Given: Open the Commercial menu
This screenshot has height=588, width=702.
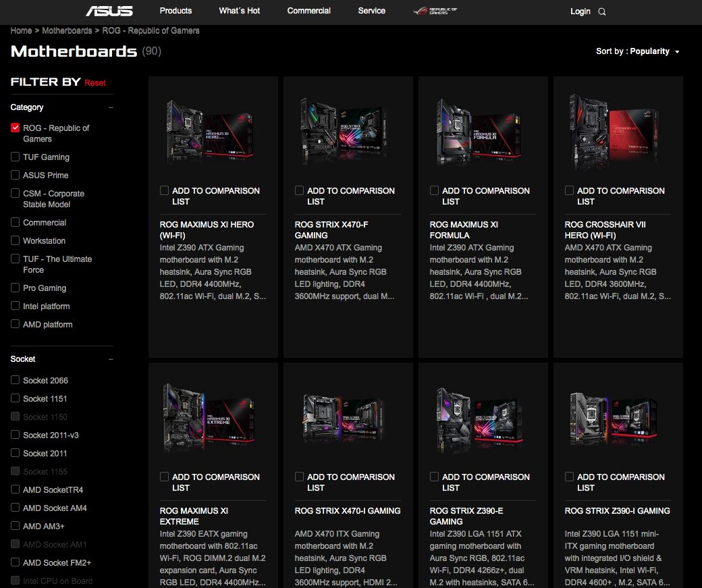Looking at the screenshot, I should point(309,11).
